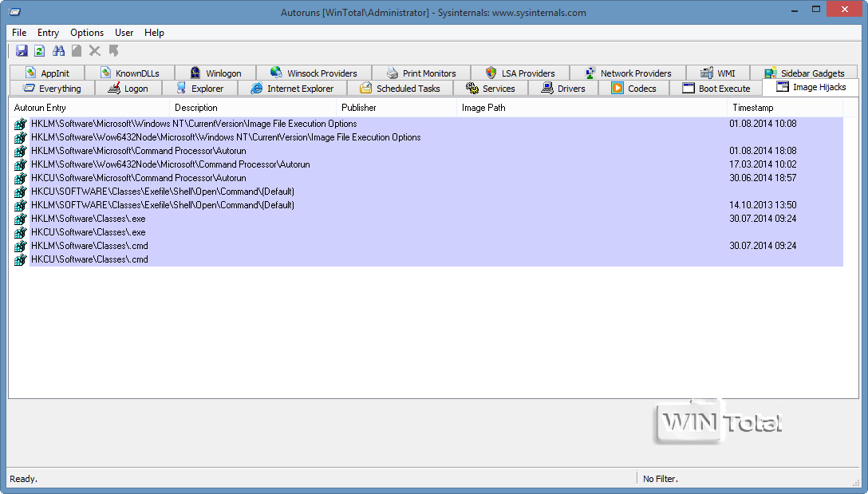The image size is (868, 494).
Task: Click icon of HKLM Exefile Shell Open Command row
Action: (x=21, y=205)
